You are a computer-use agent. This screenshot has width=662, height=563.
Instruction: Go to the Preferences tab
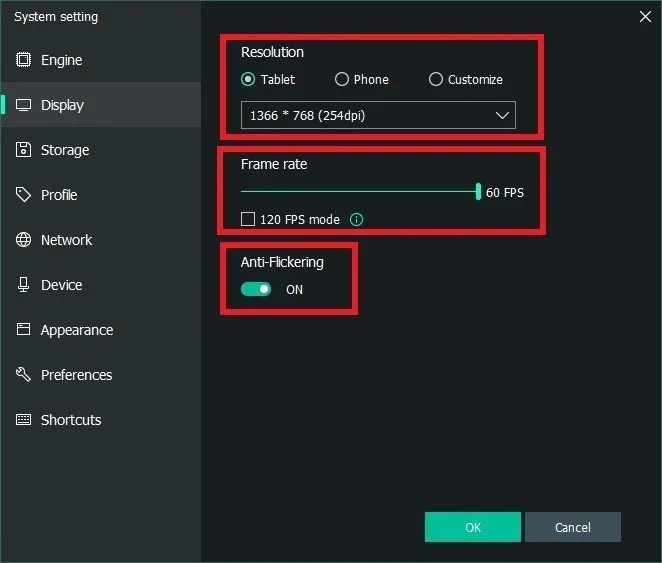pos(100,375)
